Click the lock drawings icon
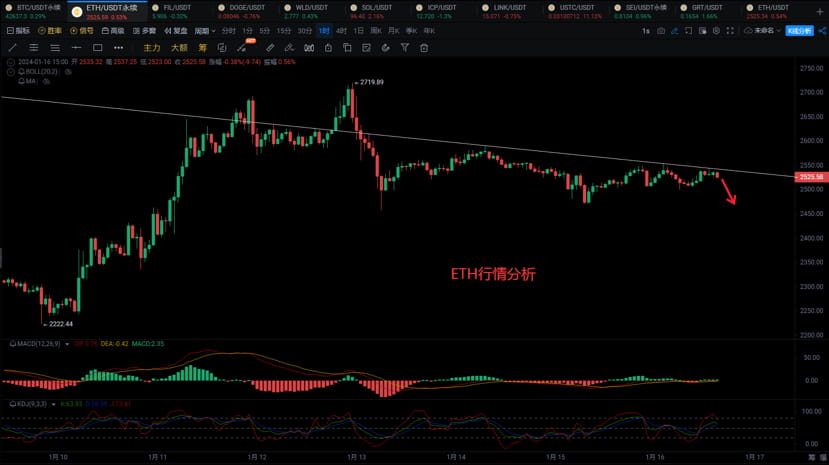This screenshot has width=829, height=465. coord(328,48)
